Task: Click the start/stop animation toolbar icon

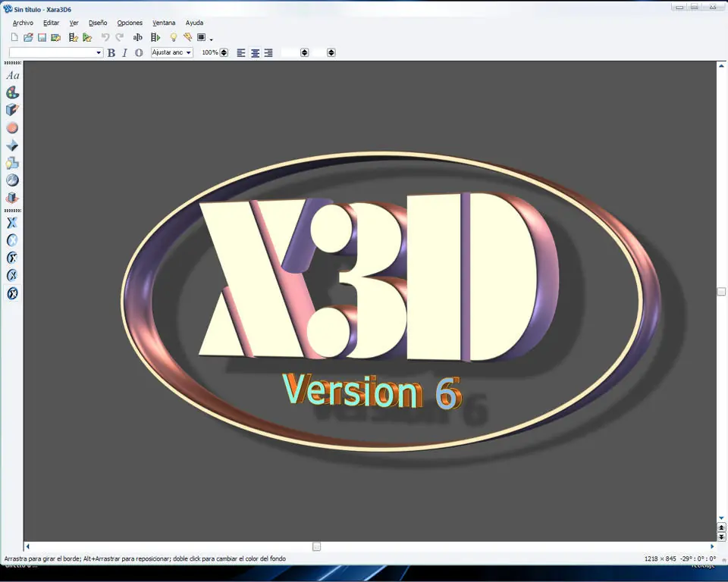Action: [155, 38]
